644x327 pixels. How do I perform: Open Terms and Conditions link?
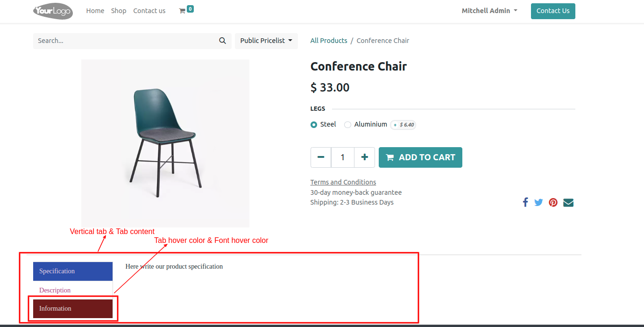pos(343,182)
